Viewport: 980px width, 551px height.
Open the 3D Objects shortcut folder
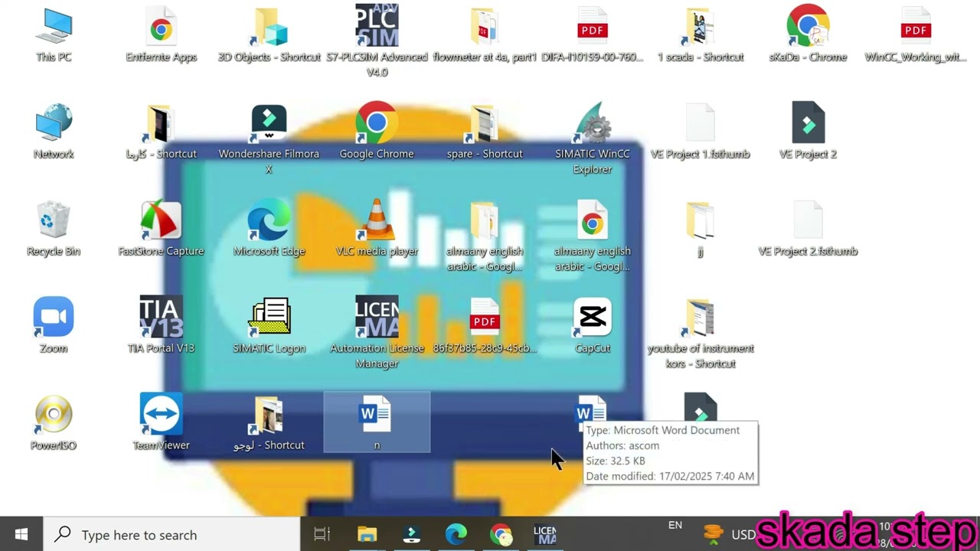pyautogui.click(x=269, y=34)
